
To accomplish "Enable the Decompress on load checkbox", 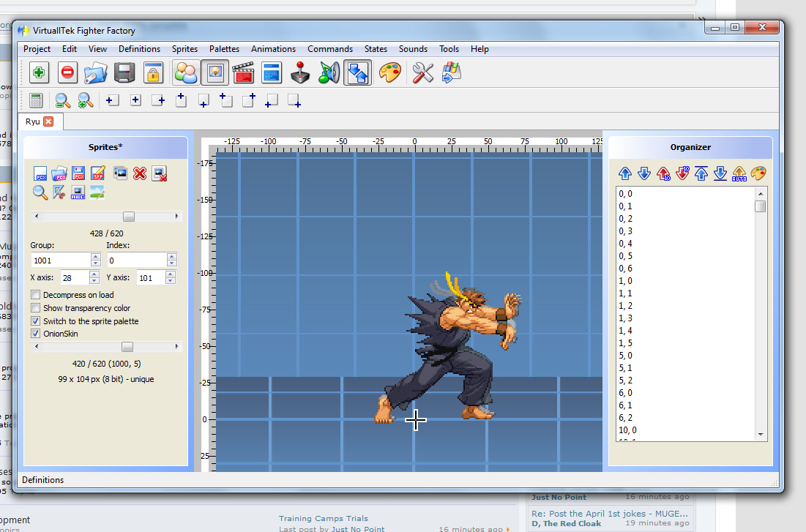I will click(x=35, y=295).
